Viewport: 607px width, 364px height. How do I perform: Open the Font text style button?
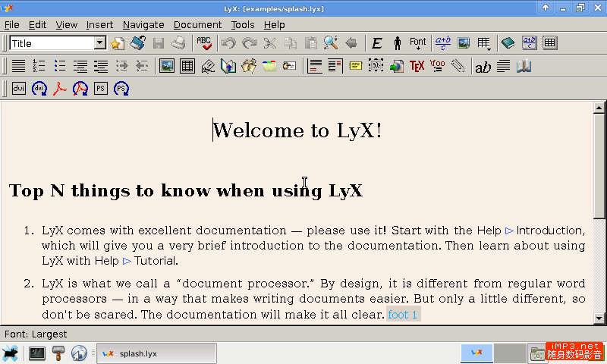[x=418, y=43]
